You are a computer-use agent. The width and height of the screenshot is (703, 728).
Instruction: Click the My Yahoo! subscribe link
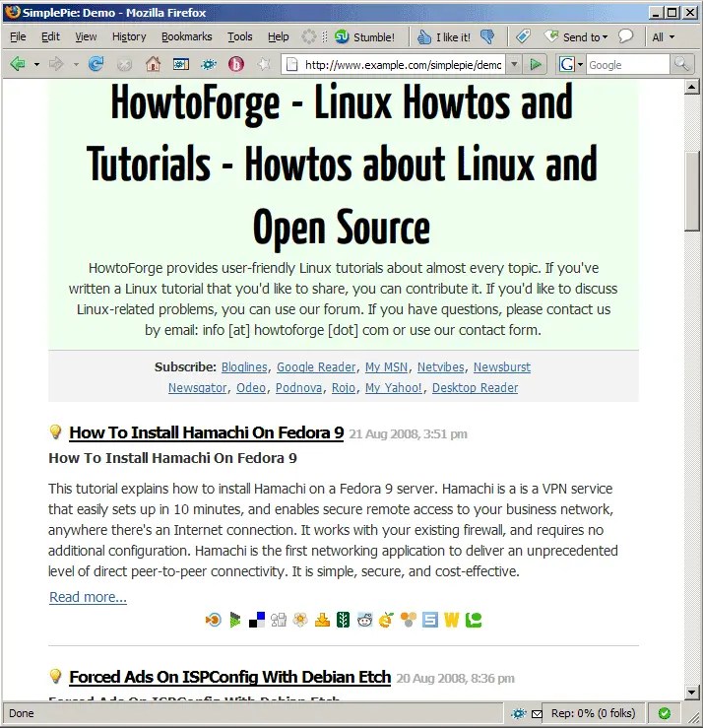(394, 388)
